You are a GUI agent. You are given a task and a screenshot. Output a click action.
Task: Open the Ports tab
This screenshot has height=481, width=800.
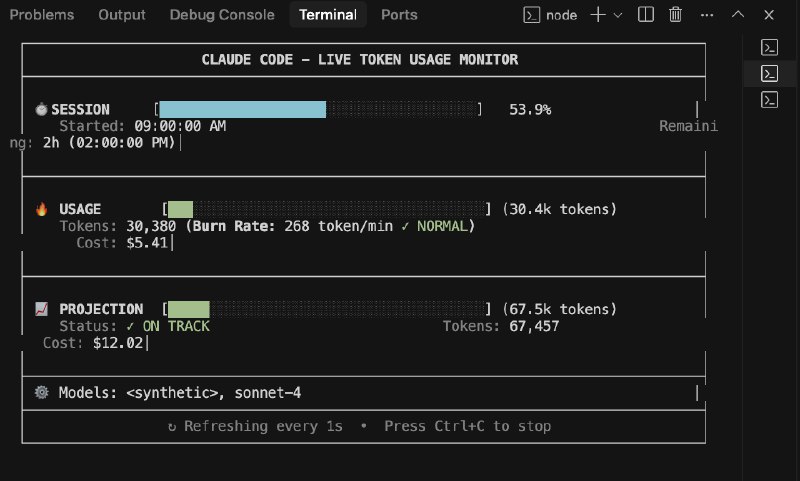click(x=399, y=15)
